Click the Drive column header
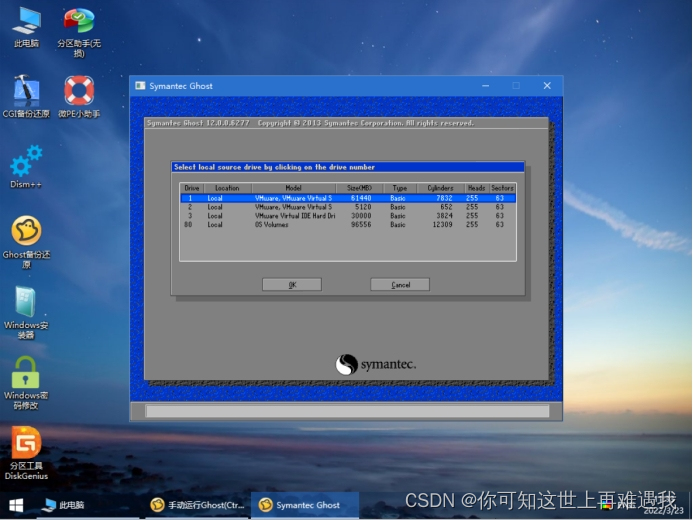 191,188
